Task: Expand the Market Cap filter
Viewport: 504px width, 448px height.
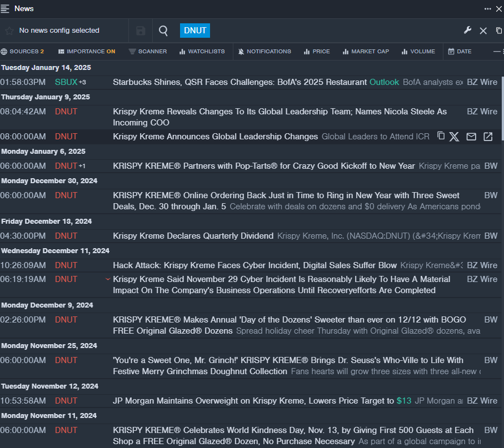Action: pyautogui.click(x=366, y=52)
